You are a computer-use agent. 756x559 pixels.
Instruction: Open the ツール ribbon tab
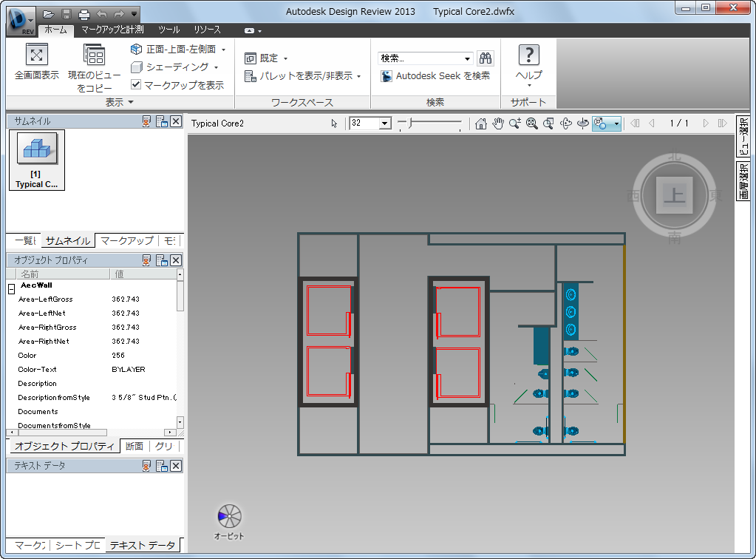coord(168,30)
